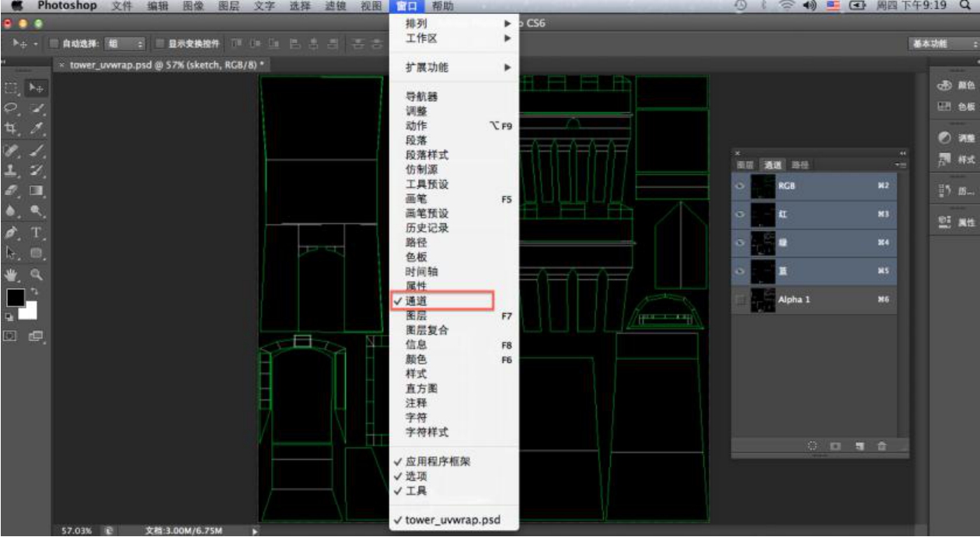This screenshot has width=980, height=537.
Task: Expand the 排列 submenu
Action: 454,24
